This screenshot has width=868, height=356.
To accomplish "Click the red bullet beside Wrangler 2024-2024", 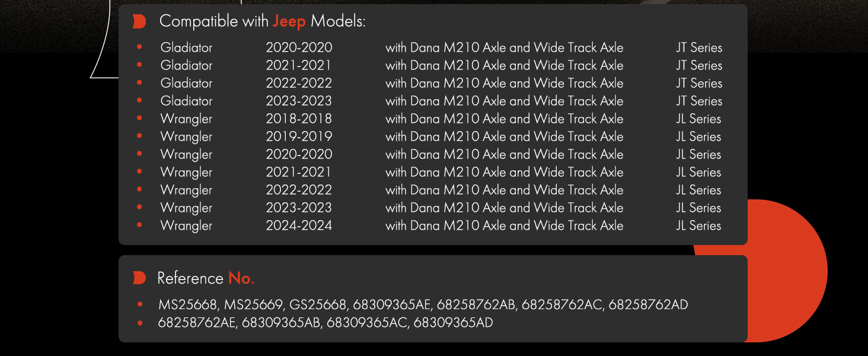I will point(139,225).
